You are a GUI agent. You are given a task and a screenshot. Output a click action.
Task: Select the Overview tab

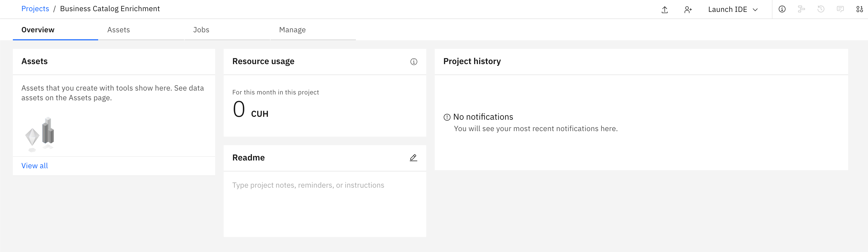[38, 30]
